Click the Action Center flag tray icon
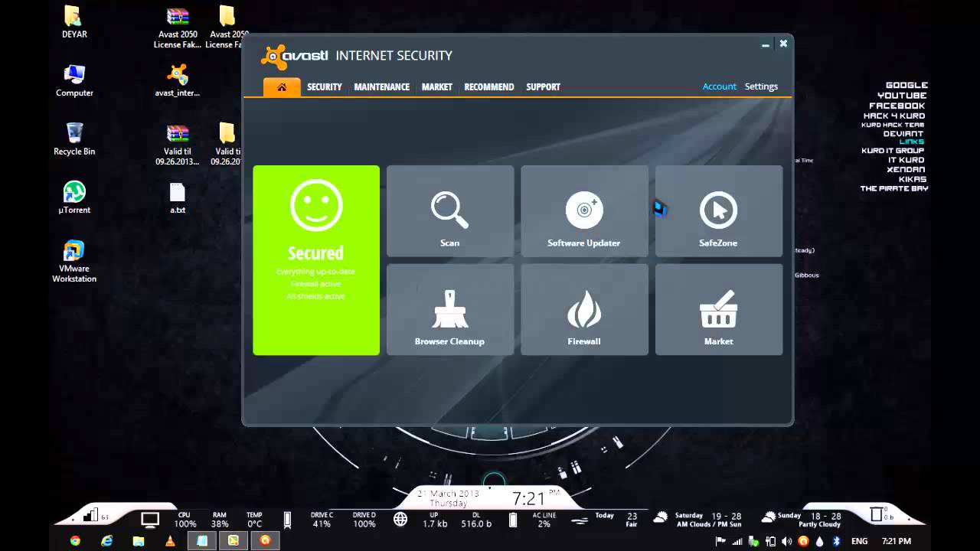The height and width of the screenshot is (551, 980). (720, 541)
